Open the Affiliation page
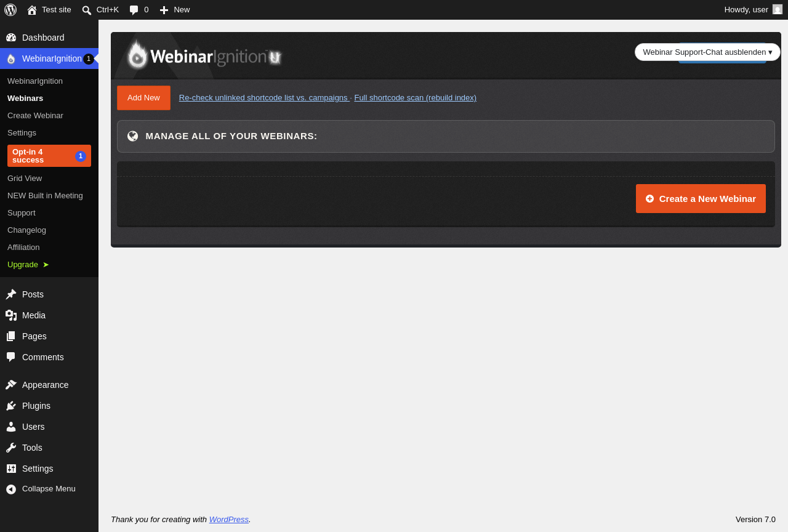 [x=23, y=247]
